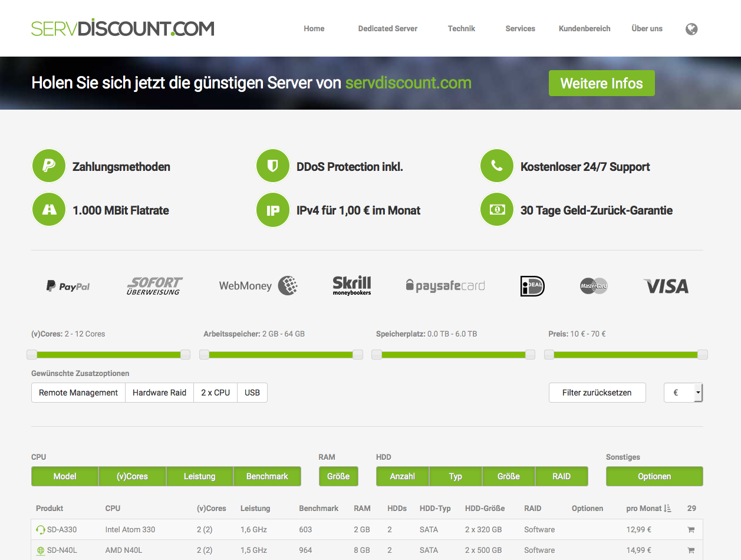Click the Weitere Infos button
Image resolution: width=741 pixels, height=560 pixels.
click(x=602, y=83)
